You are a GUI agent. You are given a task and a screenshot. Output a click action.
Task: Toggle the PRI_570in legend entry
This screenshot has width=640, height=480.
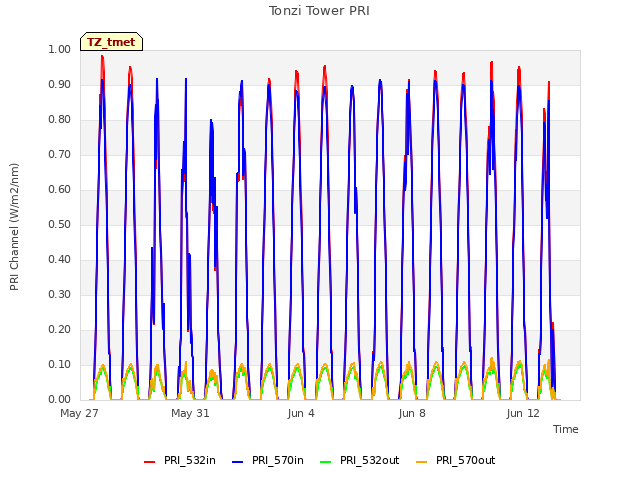coord(268,460)
